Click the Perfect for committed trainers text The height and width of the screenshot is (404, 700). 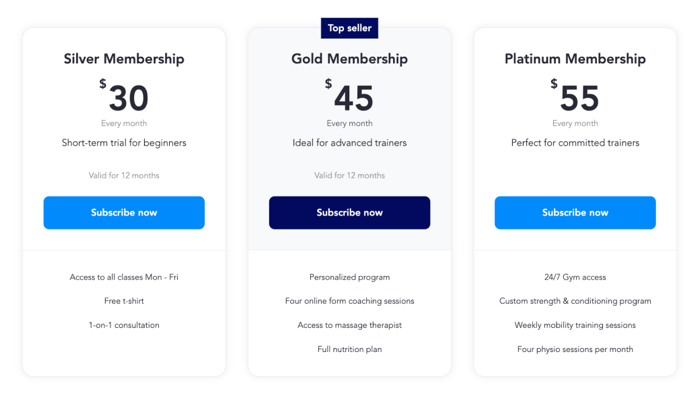575,143
